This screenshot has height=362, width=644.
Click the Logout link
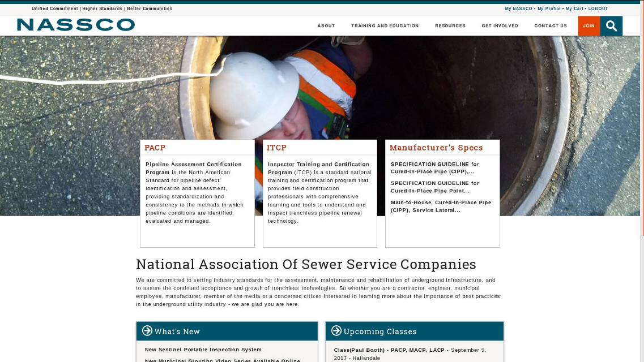pos(598,8)
